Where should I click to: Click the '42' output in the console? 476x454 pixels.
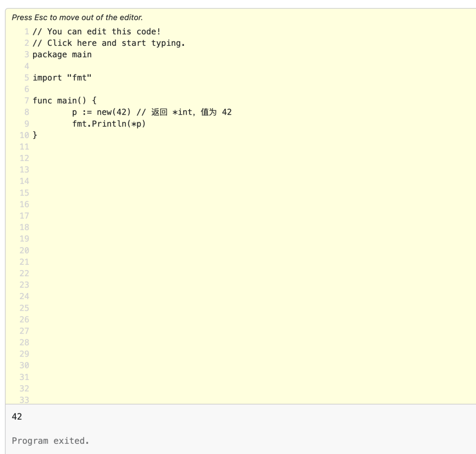[x=17, y=416]
